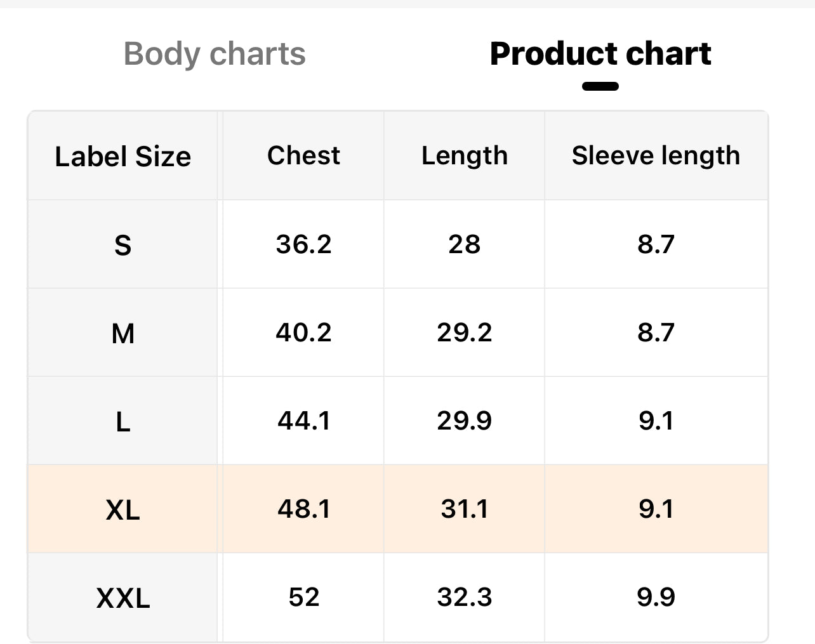The width and height of the screenshot is (815, 644).
Task: Select the L size row label
Action: click(x=123, y=421)
